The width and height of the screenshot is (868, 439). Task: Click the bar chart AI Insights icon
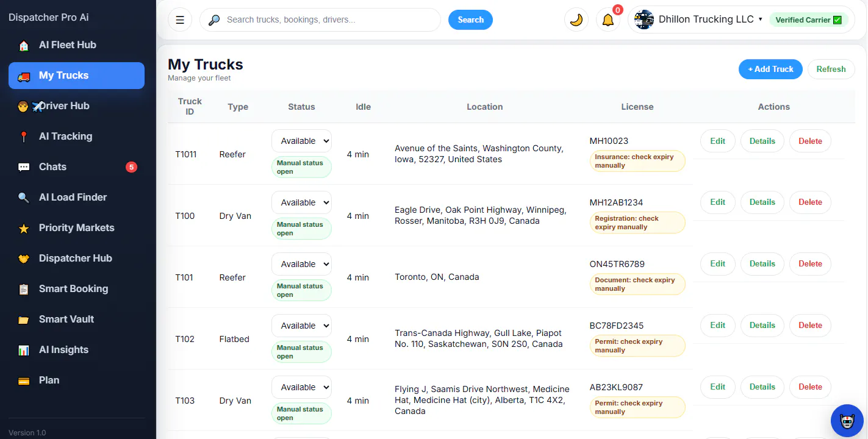click(x=24, y=350)
